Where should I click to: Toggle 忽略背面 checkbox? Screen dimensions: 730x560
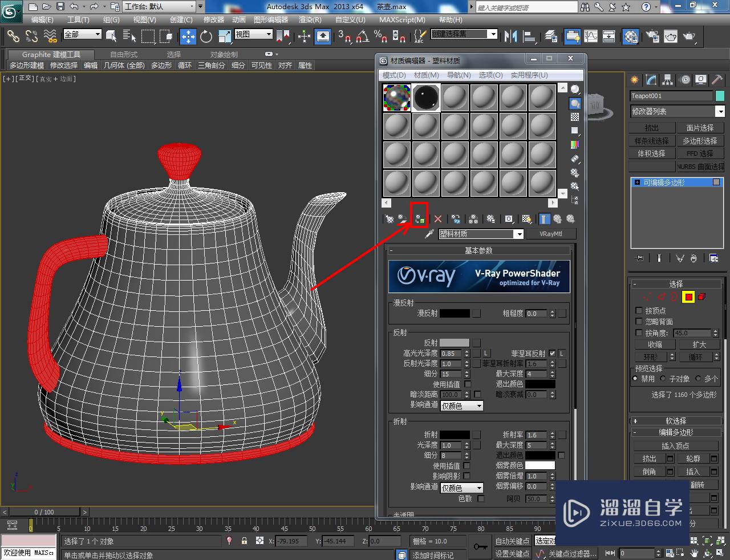(639, 322)
